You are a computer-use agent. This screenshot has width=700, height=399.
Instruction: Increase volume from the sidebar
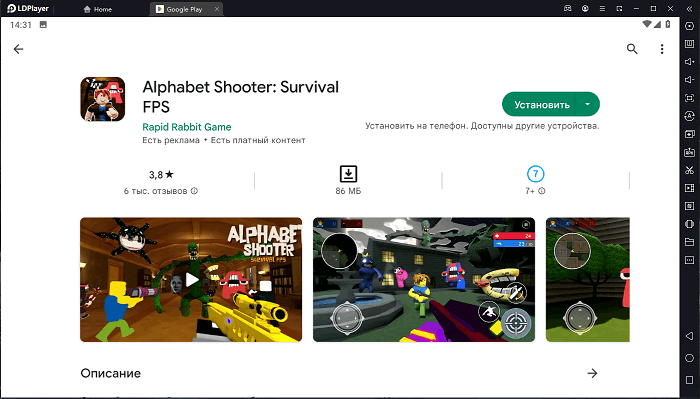click(689, 62)
